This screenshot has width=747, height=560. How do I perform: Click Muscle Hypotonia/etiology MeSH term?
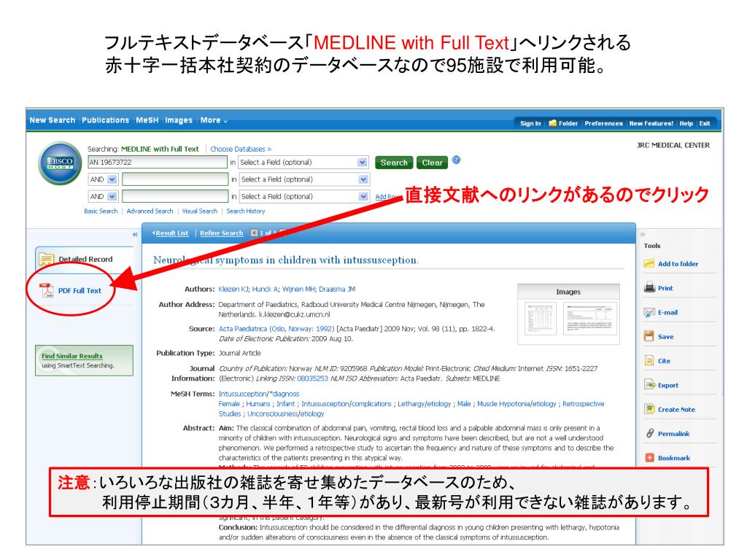(517, 404)
